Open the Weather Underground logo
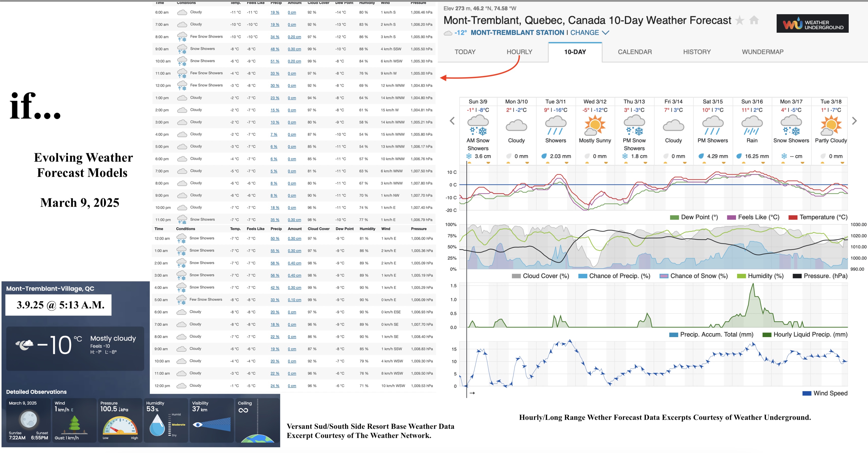Screen dimensions: 868x453 [x=812, y=24]
